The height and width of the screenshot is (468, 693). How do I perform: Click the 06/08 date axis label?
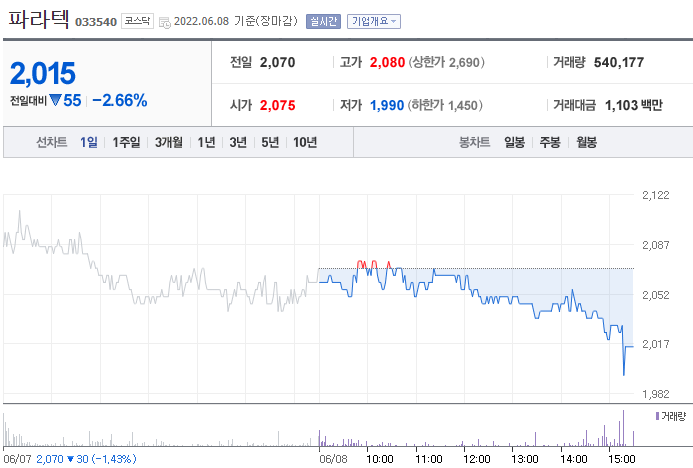click(x=333, y=459)
